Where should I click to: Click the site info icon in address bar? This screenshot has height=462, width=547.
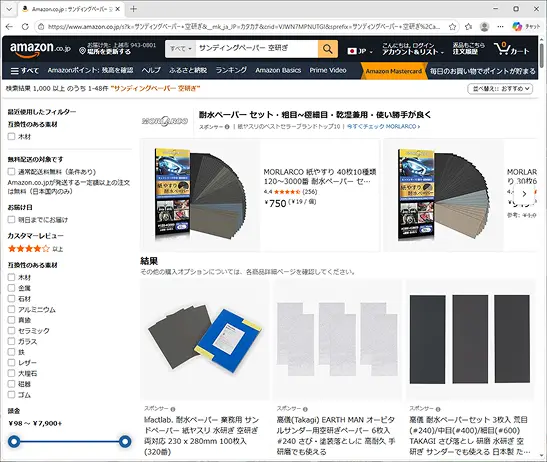point(41,27)
